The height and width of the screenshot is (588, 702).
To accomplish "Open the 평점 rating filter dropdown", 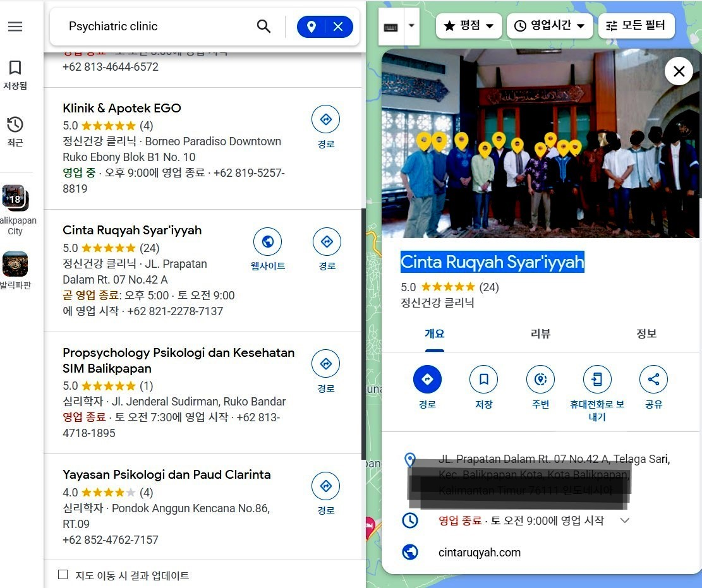I will click(x=469, y=25).
